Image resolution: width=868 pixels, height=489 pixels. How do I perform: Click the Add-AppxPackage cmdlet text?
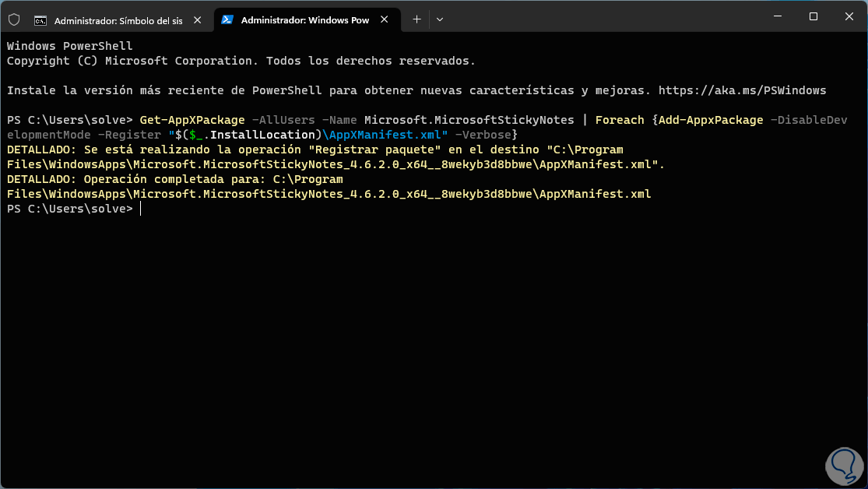(x=711, y=120)
